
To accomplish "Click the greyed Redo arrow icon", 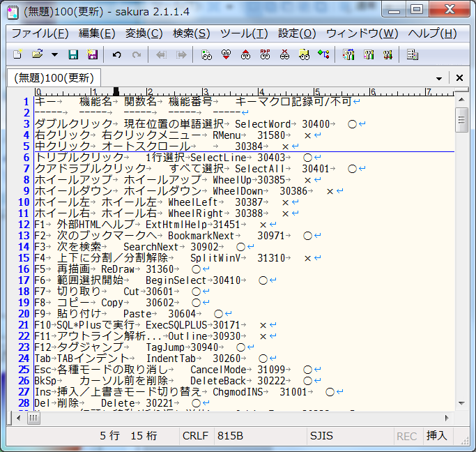I will click(137, 54).
